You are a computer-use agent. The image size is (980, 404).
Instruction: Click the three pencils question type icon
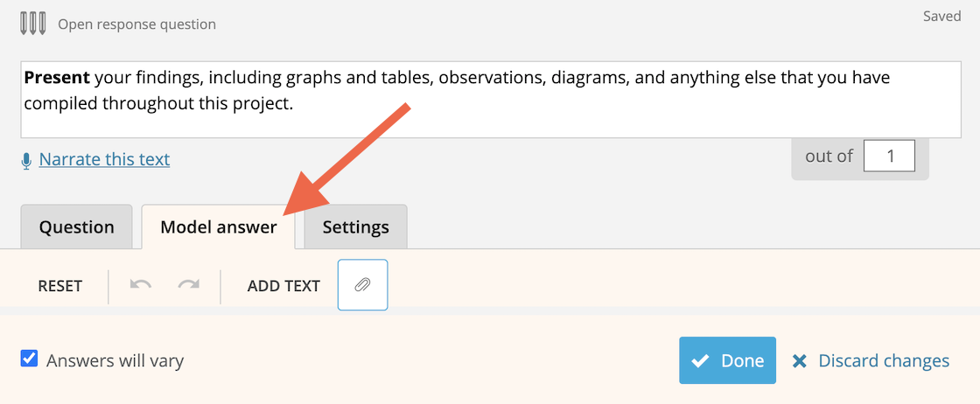coord(33,24)
